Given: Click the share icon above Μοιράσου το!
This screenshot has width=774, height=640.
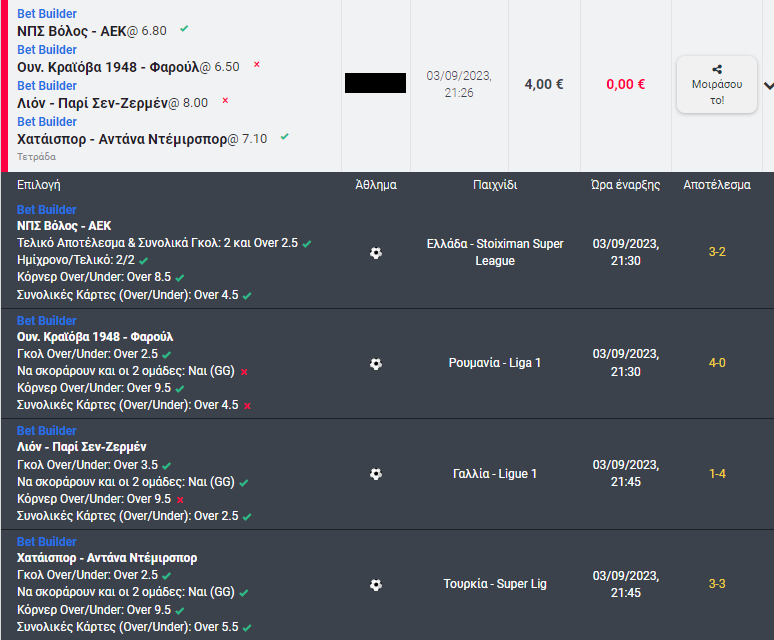Looking at the screenshot, I should tap(717, 69).
